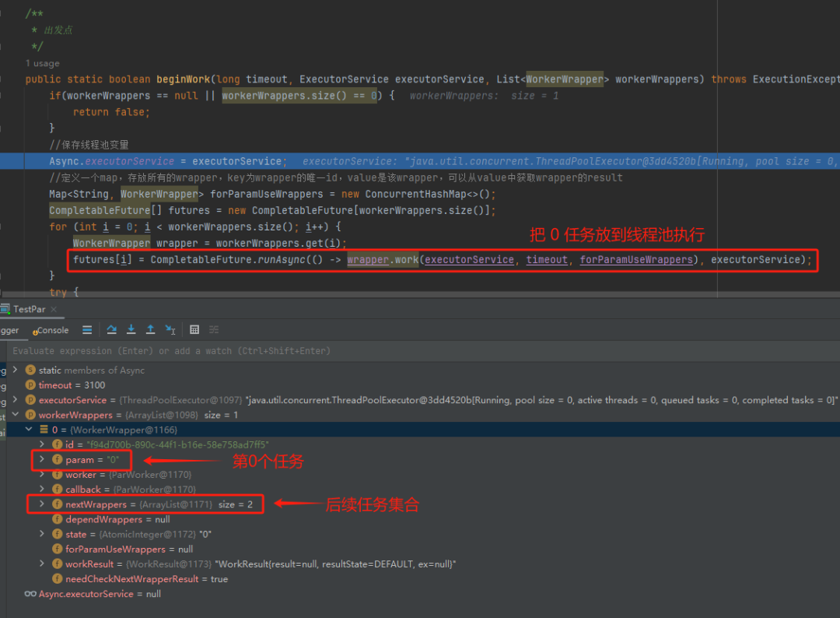Focus the Evaluate expression input field
Viewport: 840px width, 618px height.
coord(423,351)
